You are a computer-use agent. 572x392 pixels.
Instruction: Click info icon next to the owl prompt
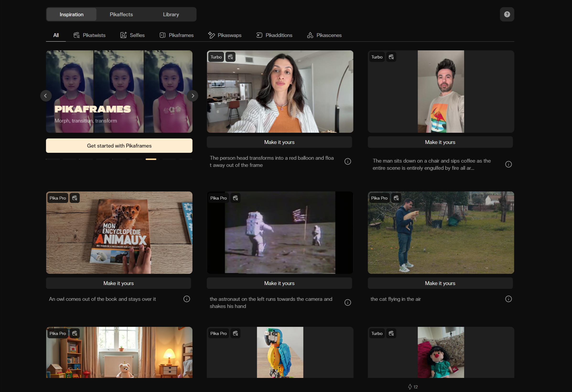[187, 299]
